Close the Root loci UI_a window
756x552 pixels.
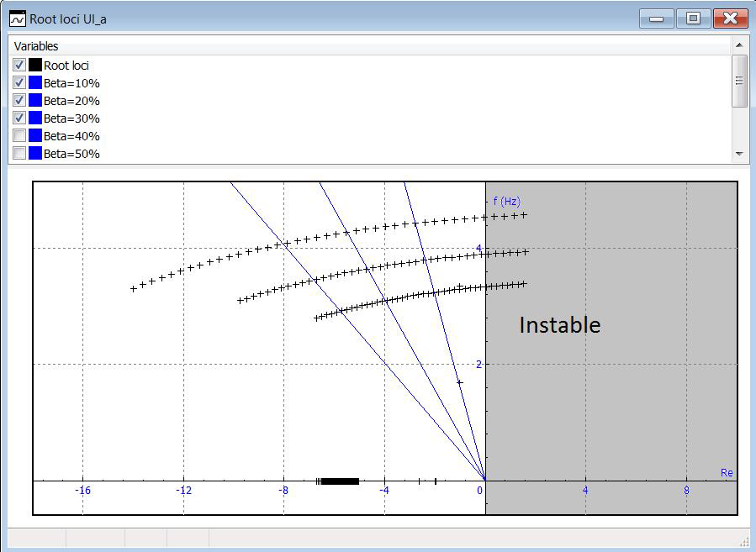[731, 18]
